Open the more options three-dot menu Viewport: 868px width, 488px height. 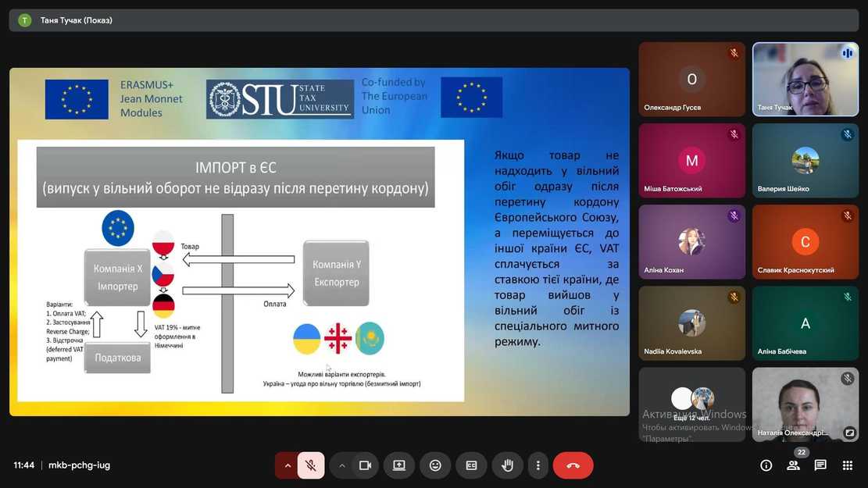click(x=538, y=465)
